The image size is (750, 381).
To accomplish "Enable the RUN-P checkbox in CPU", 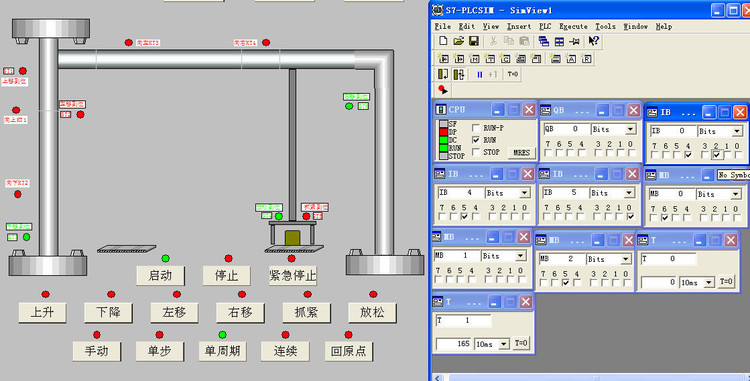I will [x=475, y=128].
